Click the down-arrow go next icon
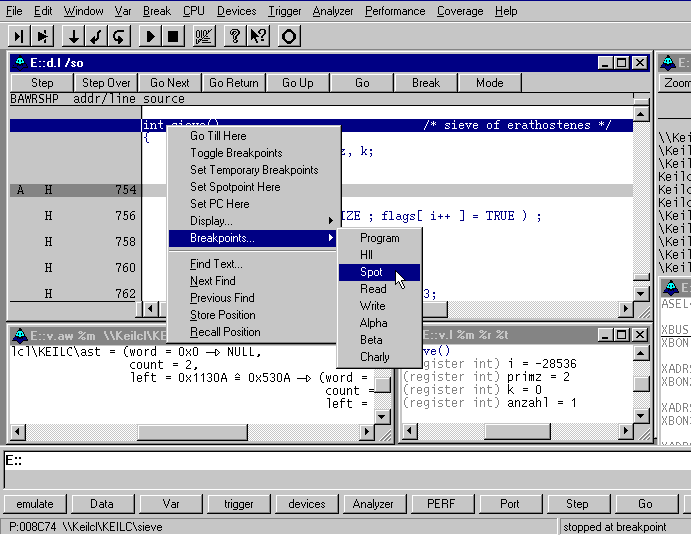691x535 pixels. (73, 36)
